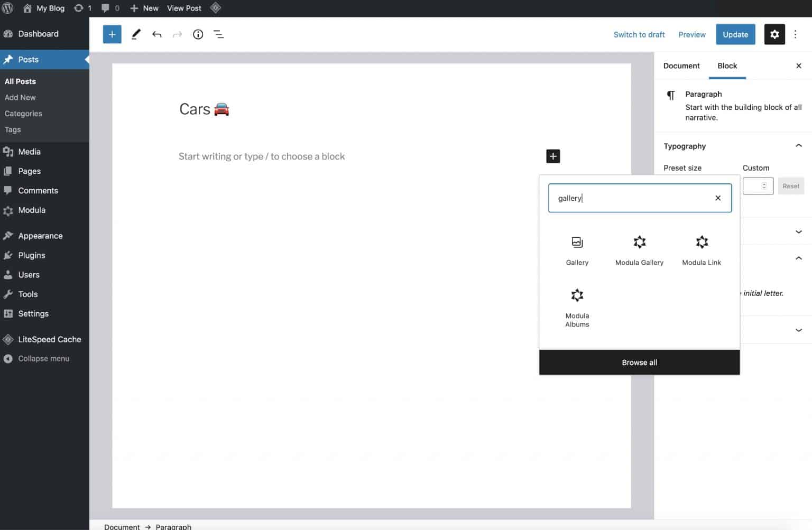The height and width of the screenshot is (530, 812).
Task: Open the three-dot more options menu
Action: pos(796,34)
